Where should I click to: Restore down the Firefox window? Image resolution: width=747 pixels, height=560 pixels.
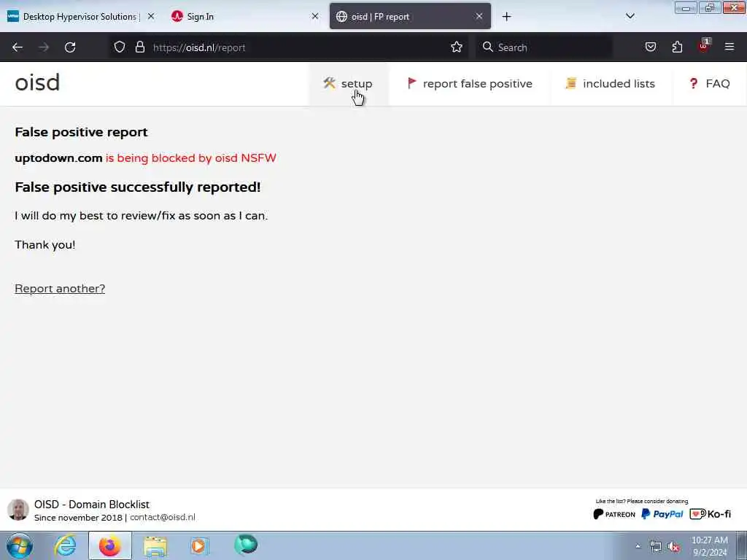tap(709, 8)
